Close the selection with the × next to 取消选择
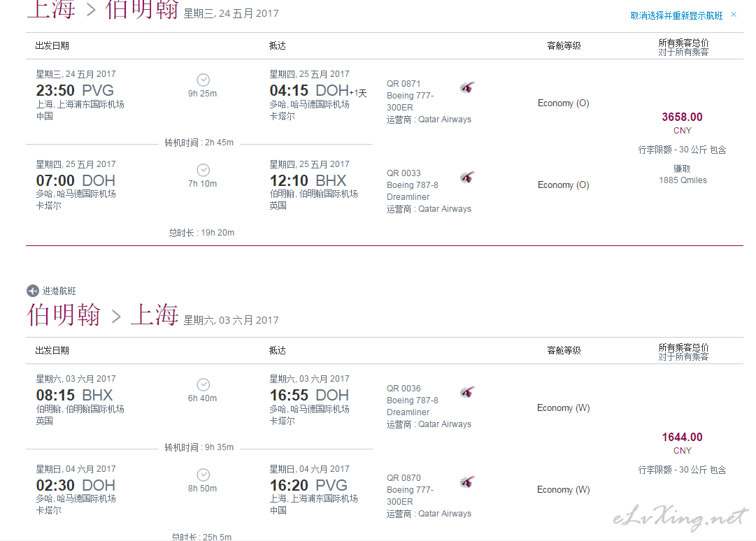 [x=734, y=15]
